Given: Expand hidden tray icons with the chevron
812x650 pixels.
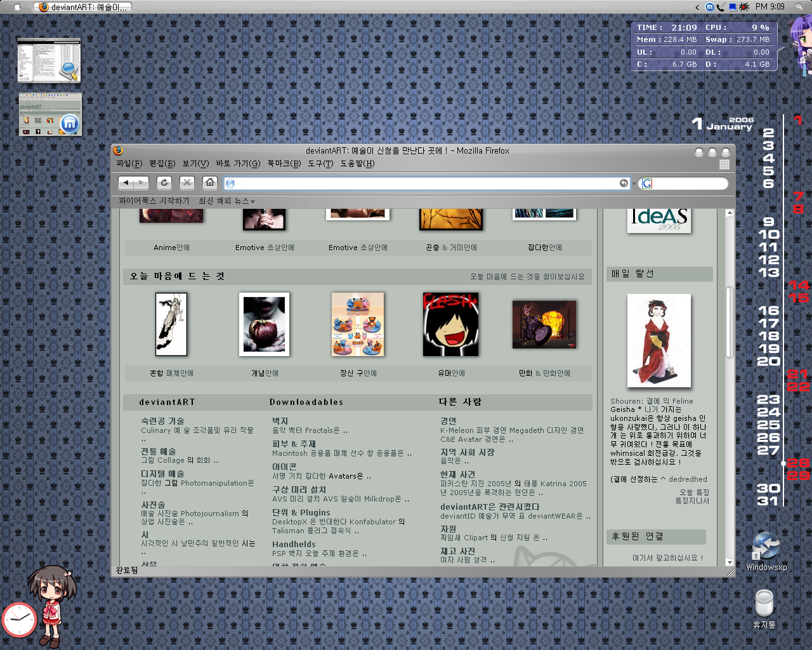Looking at the screenshot, I should coord(697,8).
